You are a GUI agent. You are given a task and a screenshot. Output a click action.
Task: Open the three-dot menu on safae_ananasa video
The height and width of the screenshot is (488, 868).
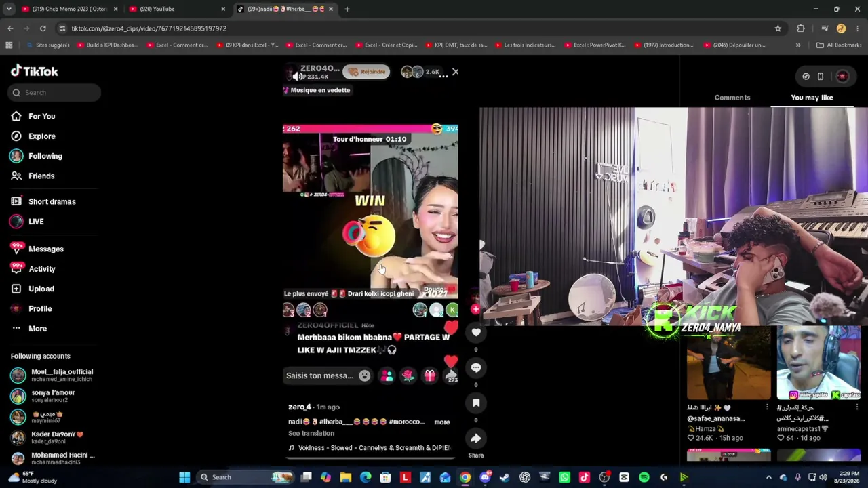tap(767, 407)
